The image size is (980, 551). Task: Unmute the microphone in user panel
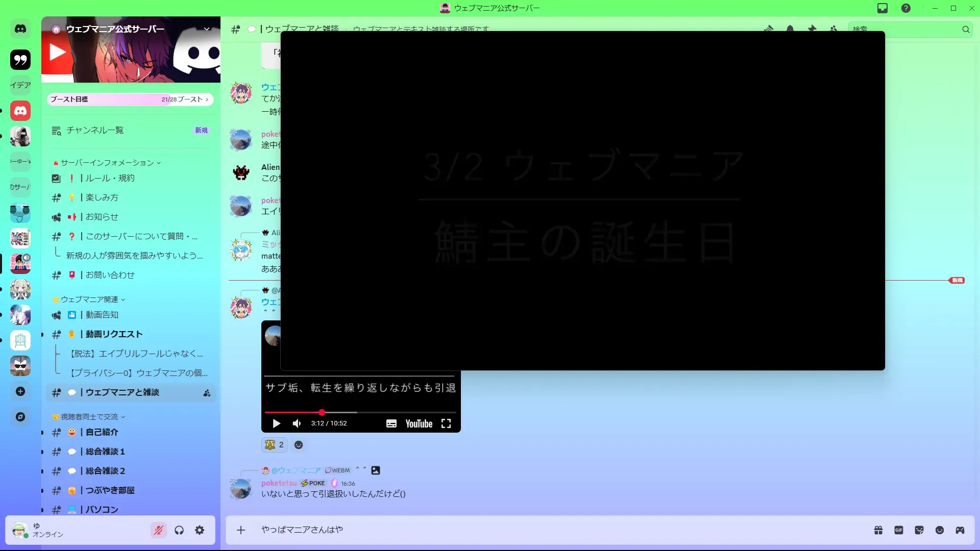pos(159,530)
